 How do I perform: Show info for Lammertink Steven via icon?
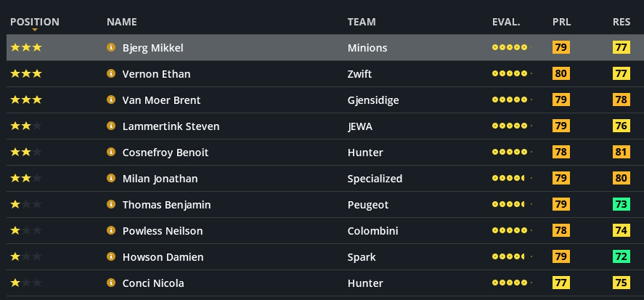(x=111, y=126)
